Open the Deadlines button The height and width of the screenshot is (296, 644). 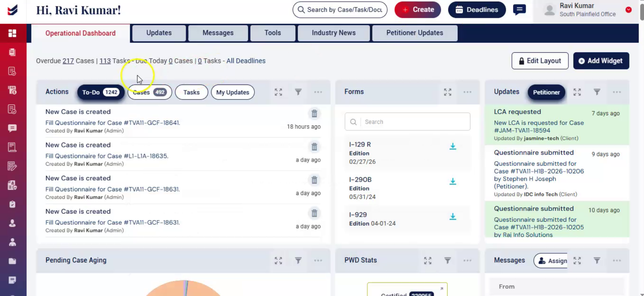[477, 10]
